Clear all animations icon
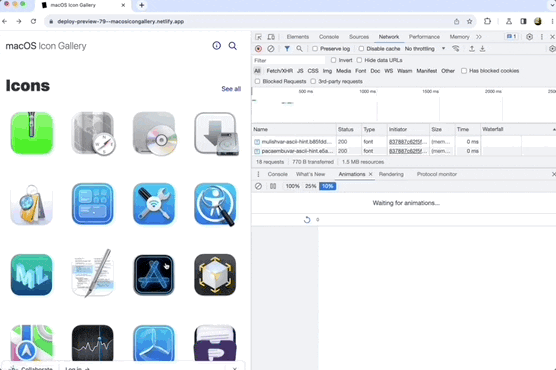The width and height of the screenshot is (556, 370). click(258, 186)
